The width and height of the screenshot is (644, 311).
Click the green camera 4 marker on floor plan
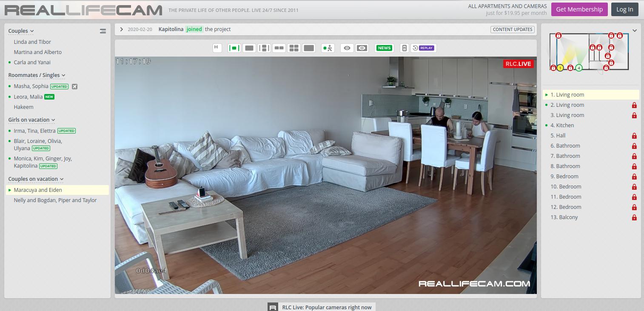point(578,67)
